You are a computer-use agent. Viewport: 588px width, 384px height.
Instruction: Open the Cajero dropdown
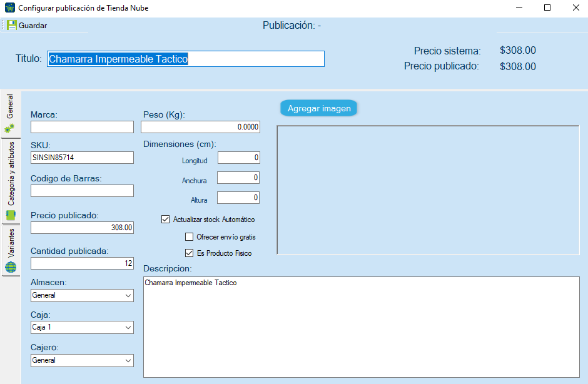(82, 360)
